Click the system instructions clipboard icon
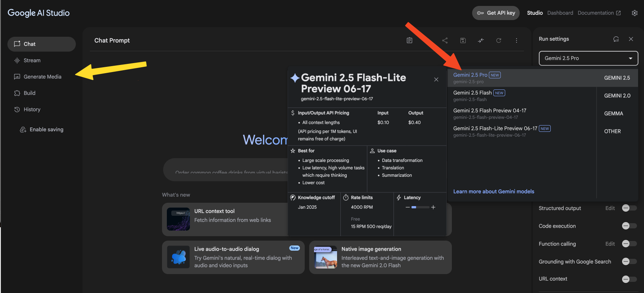The height and width of the screenshot is (293, 644). coord(410,40)
